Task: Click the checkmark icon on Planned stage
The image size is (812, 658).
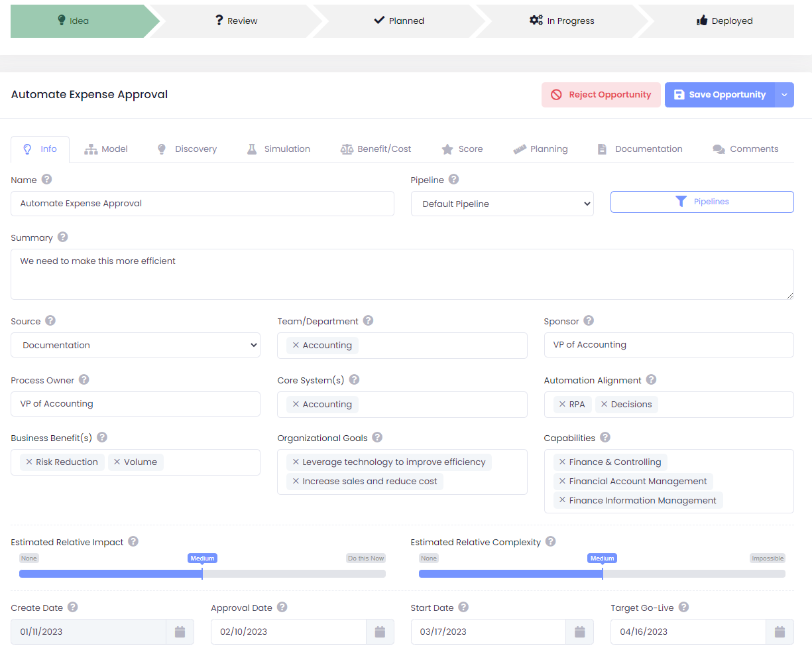Action: [380, 21]
